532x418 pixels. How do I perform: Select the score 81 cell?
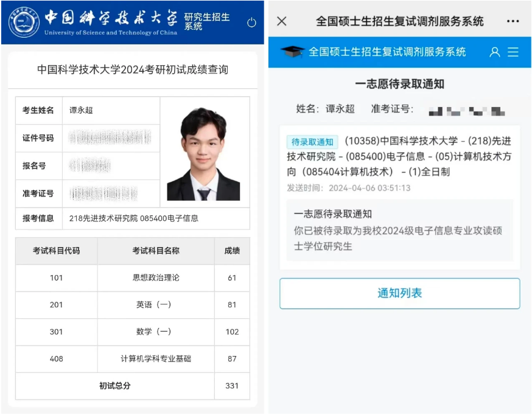click(x=232, y=305)
